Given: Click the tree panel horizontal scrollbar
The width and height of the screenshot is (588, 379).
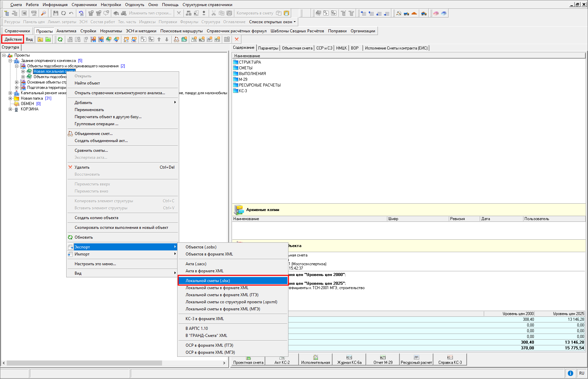Looking at the screenshot, I should [84, 363].
